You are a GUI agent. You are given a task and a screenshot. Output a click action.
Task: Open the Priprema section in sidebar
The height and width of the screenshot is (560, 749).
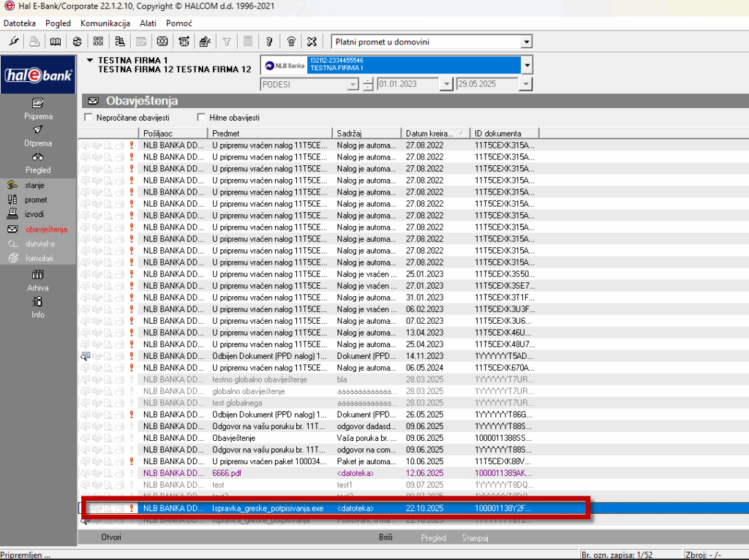click(38, 108)
